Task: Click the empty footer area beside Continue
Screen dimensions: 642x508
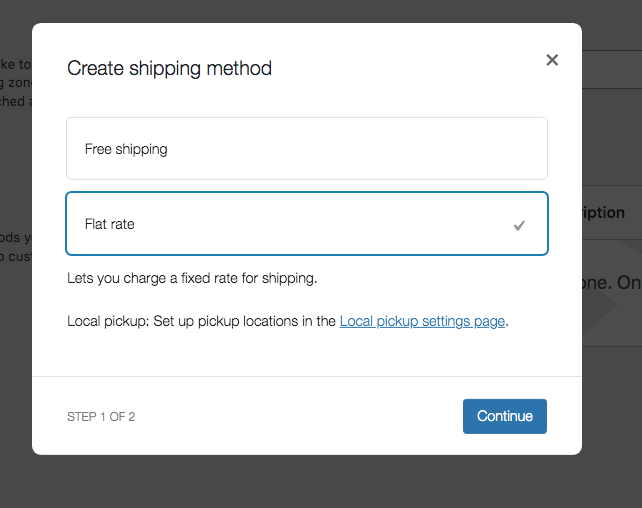Action: pyautogui.click(x=300, y=417)
